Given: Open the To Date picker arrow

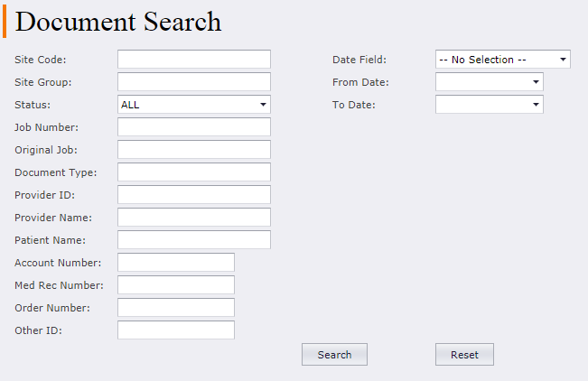Looking at the screenshot, I should tap(536, 104).
